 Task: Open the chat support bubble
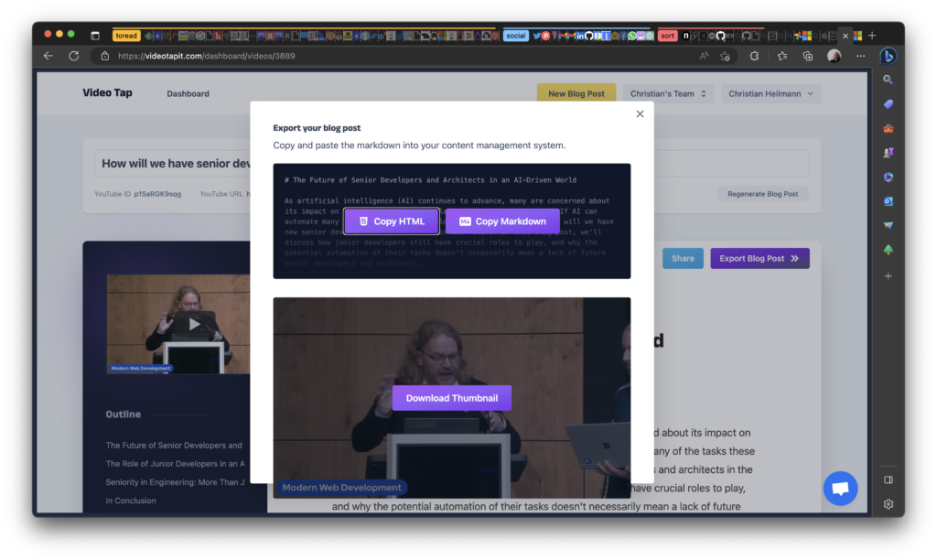(840, 489)
